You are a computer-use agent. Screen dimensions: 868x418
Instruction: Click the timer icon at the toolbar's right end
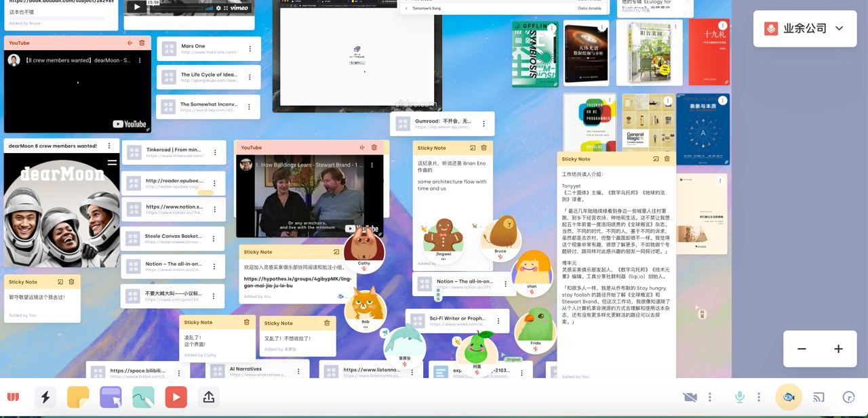[848, 397]
